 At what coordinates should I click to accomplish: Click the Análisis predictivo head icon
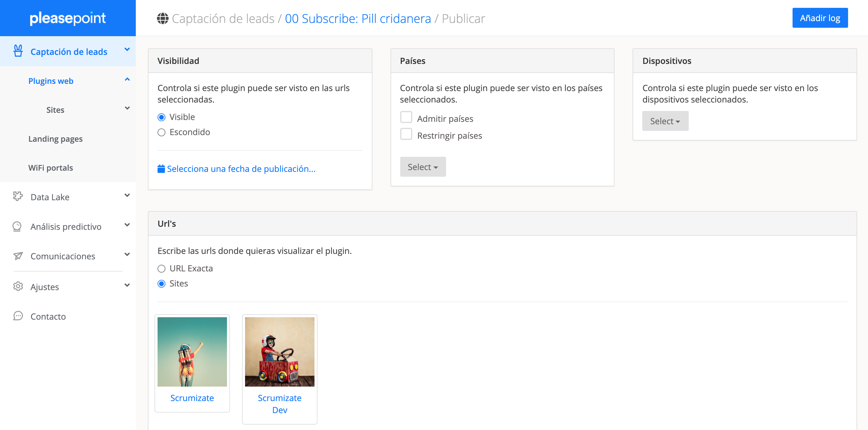(x=17, y=226)
